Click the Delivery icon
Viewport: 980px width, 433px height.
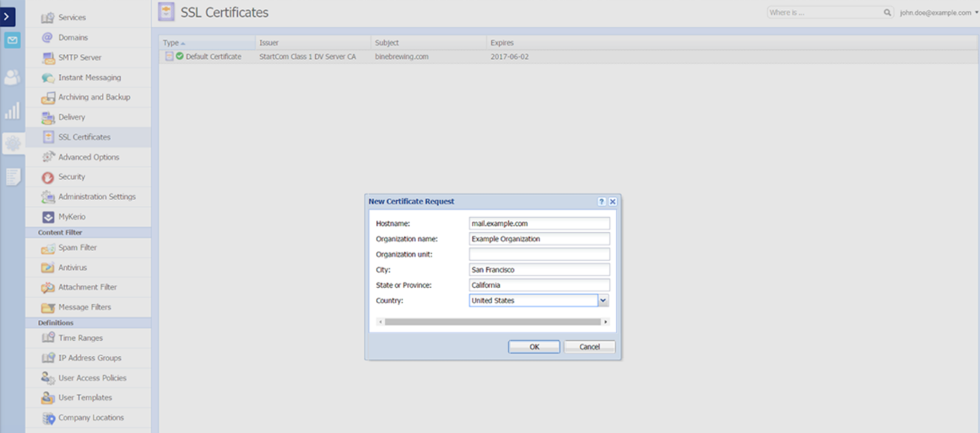pyautogui.click(x=47, y=116)
